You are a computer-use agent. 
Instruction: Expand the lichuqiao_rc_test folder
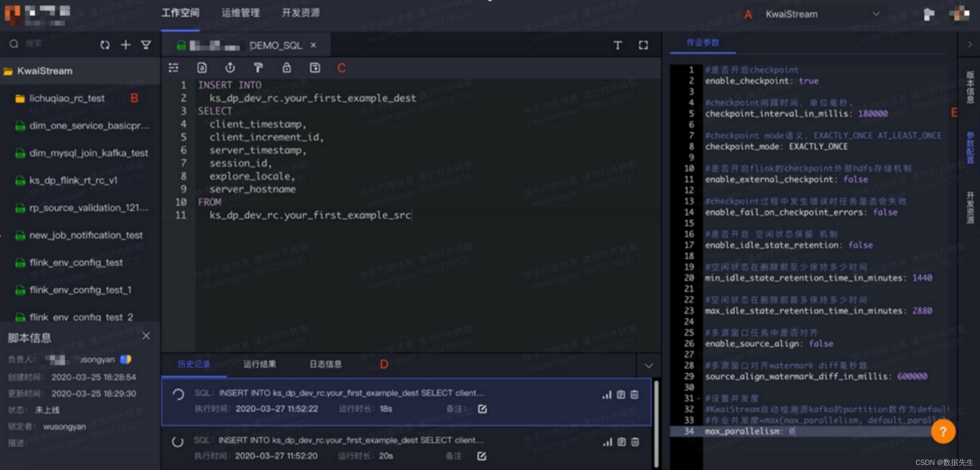coord(67,98)
